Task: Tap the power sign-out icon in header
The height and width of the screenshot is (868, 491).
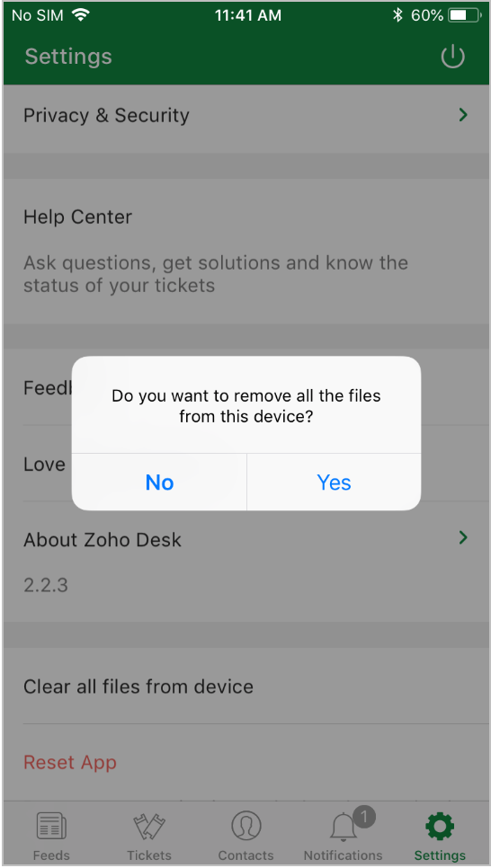Action: click(x=452, y=57)
